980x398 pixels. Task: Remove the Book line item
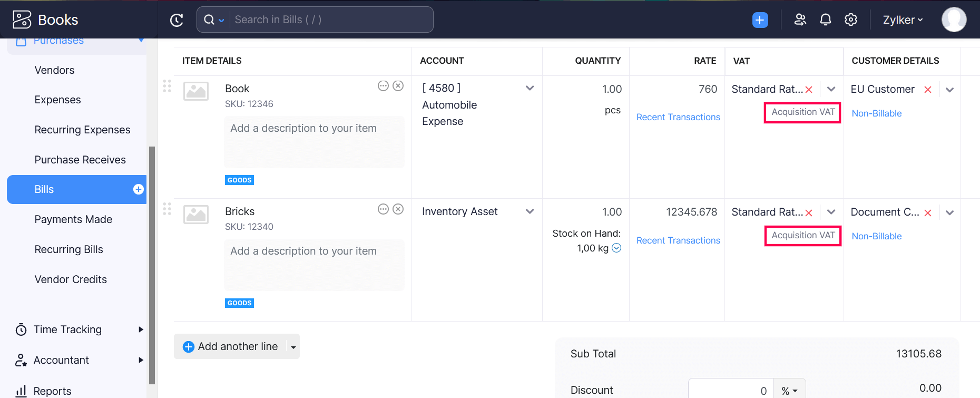398,86
